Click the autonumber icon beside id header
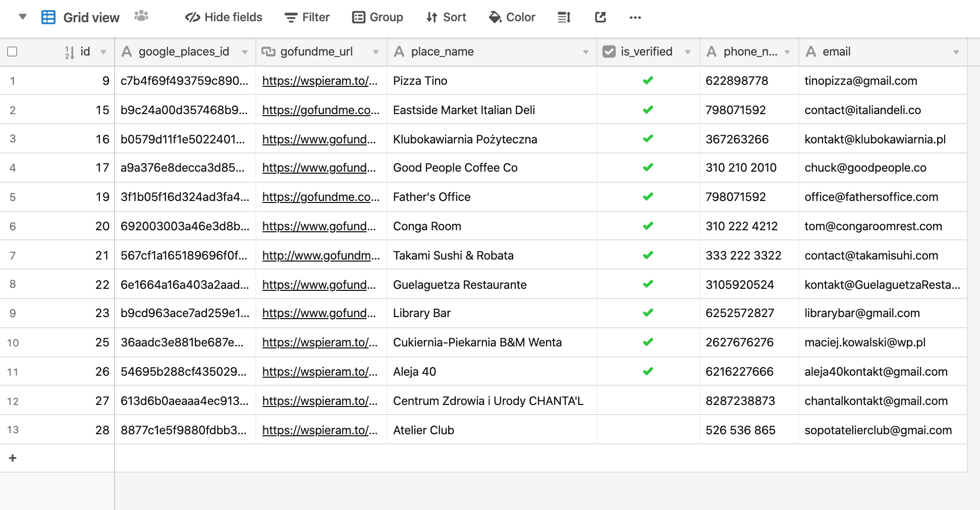 point(70,52)
